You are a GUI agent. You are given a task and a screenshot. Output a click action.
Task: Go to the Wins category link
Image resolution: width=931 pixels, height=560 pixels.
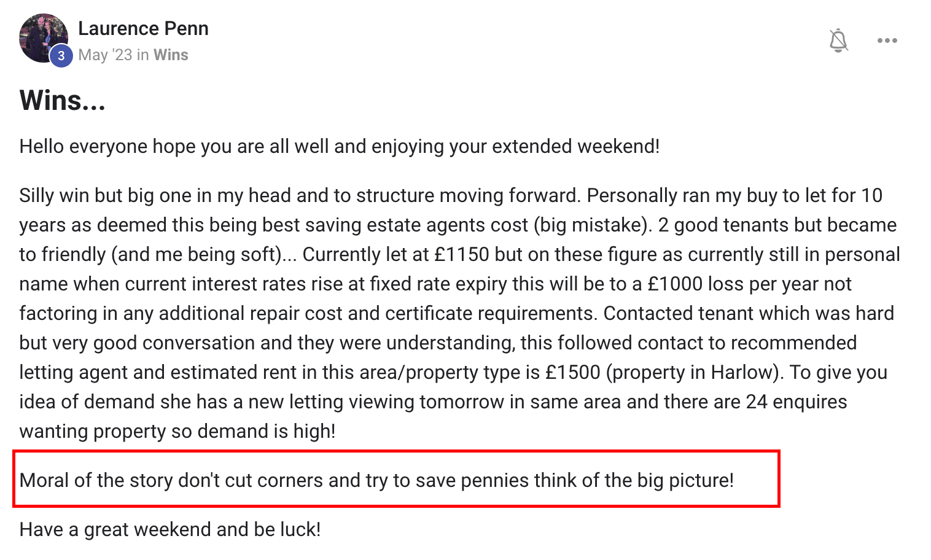pos(171,55)
